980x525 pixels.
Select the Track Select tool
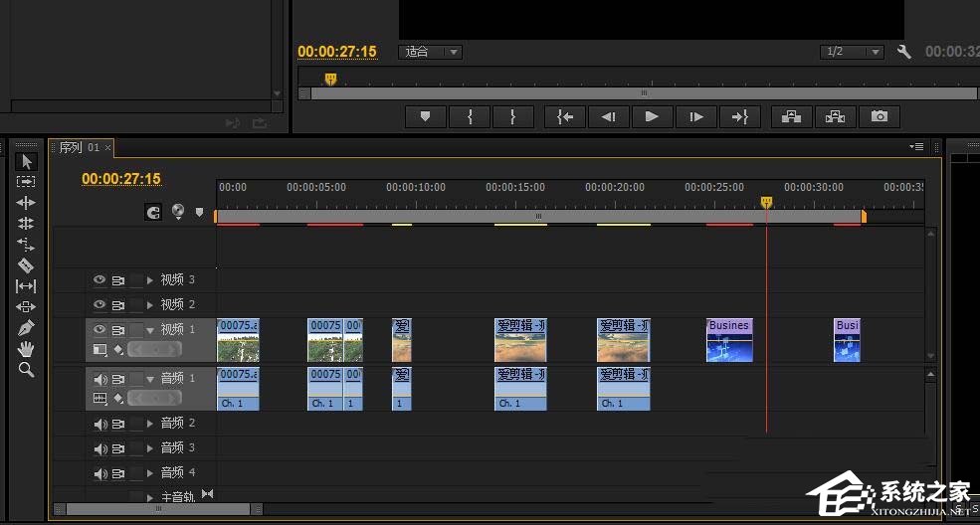tap(27, 182)
